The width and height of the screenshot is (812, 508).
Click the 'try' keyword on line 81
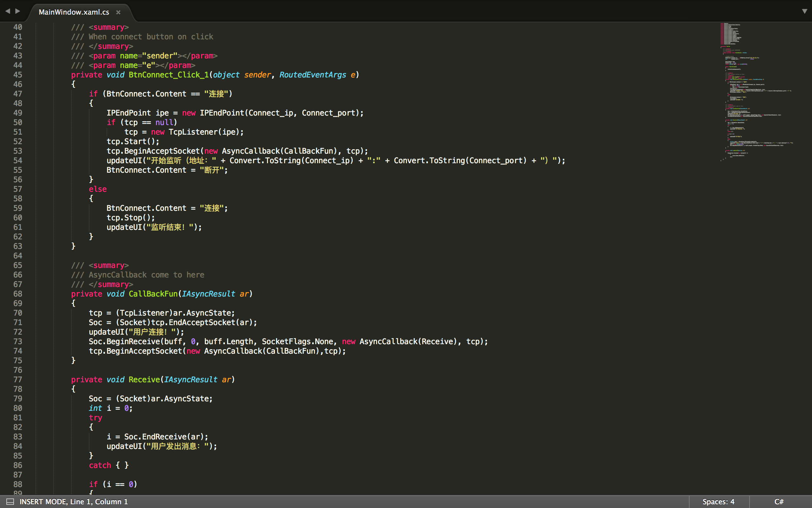95,418
